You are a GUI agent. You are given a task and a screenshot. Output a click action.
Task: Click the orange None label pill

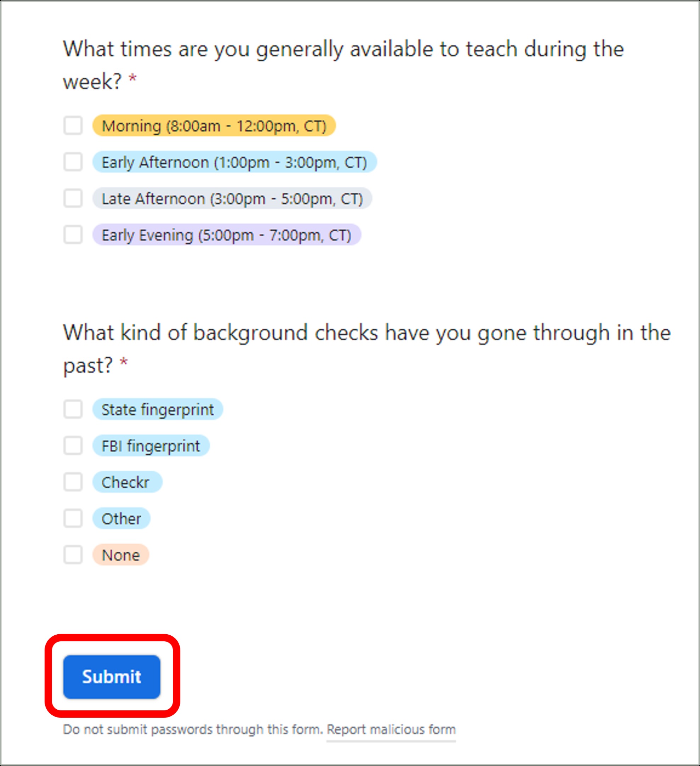point(121,555)
